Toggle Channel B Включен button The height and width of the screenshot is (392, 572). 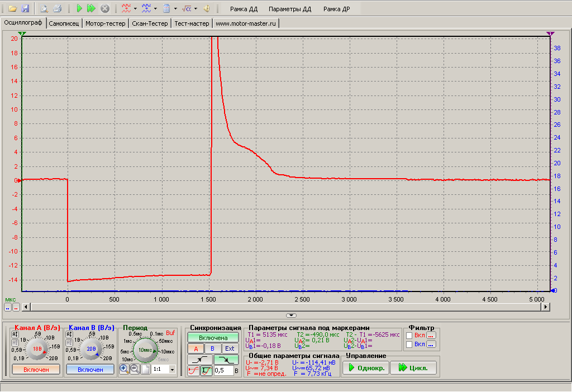tap(90, 370)
